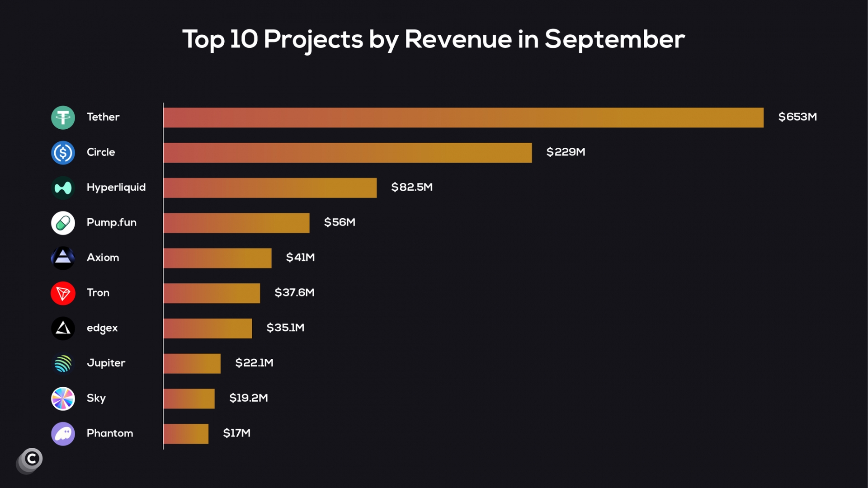Viewport: 868px width, 488px height.
Task: Click the $17M value label
Action: point(236,433)
